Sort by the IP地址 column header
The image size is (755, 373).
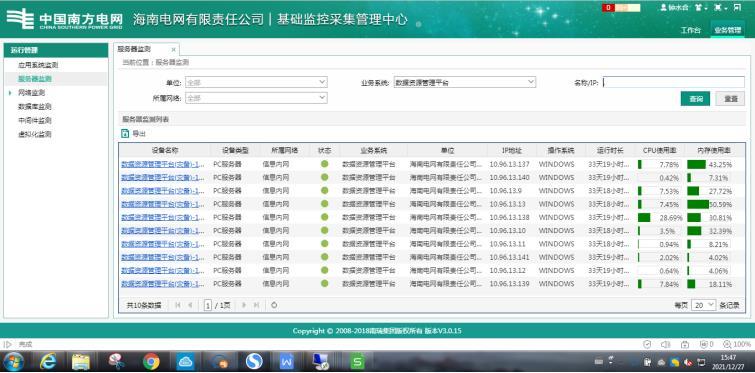click(512, 150)
